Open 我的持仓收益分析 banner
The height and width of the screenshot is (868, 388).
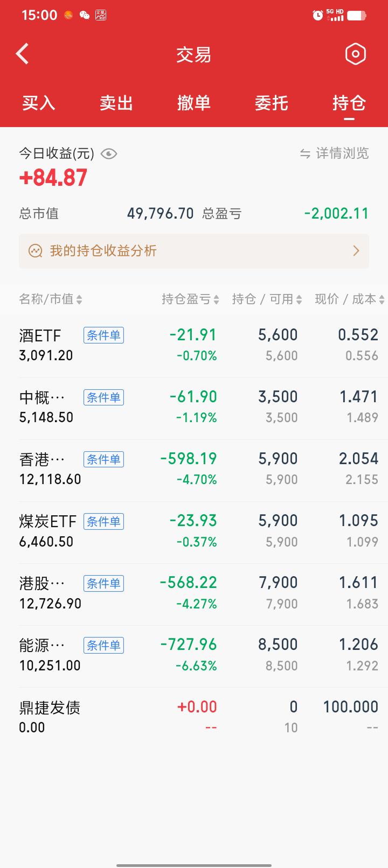click(x=103, y=251)
